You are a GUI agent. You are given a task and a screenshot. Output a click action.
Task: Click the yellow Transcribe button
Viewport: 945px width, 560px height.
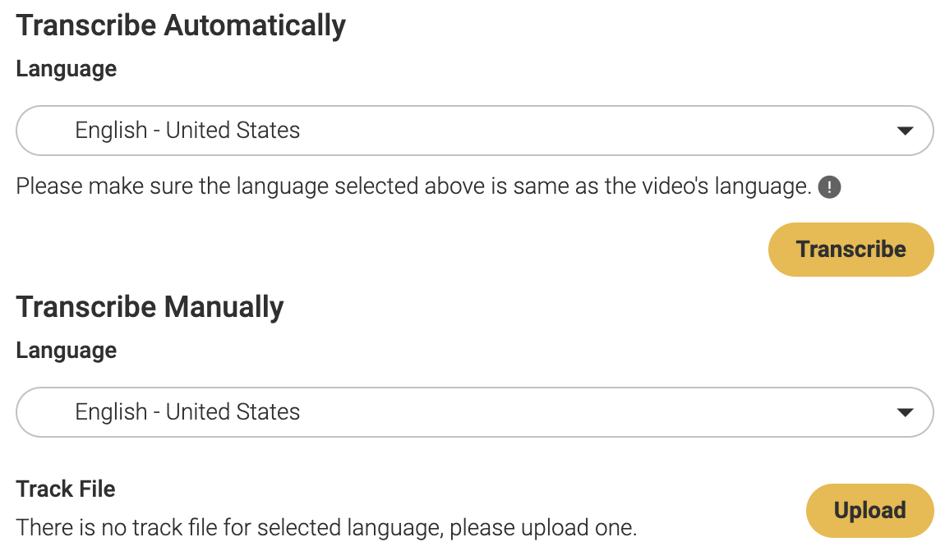850,250
